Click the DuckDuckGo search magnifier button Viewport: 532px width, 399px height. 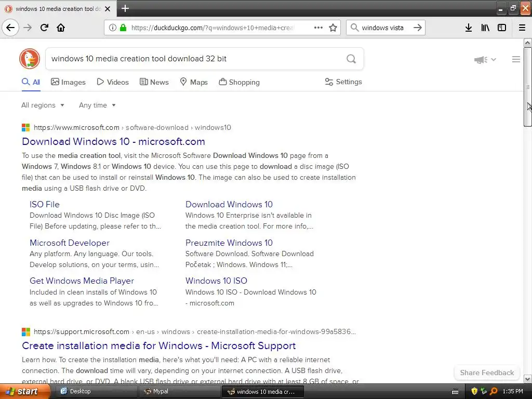[x=351, y=59]
